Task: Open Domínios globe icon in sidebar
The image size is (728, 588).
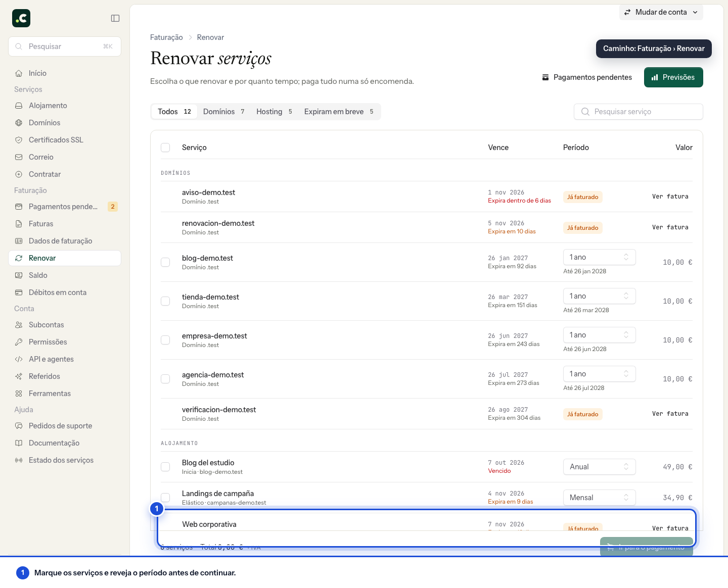Action: (x=19, y=123)
